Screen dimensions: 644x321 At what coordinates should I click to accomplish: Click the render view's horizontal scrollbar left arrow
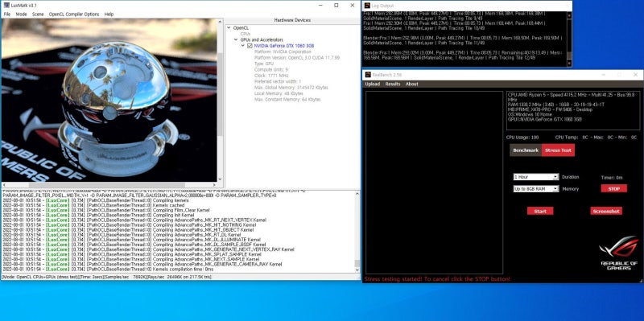click(x=5, y=185)
